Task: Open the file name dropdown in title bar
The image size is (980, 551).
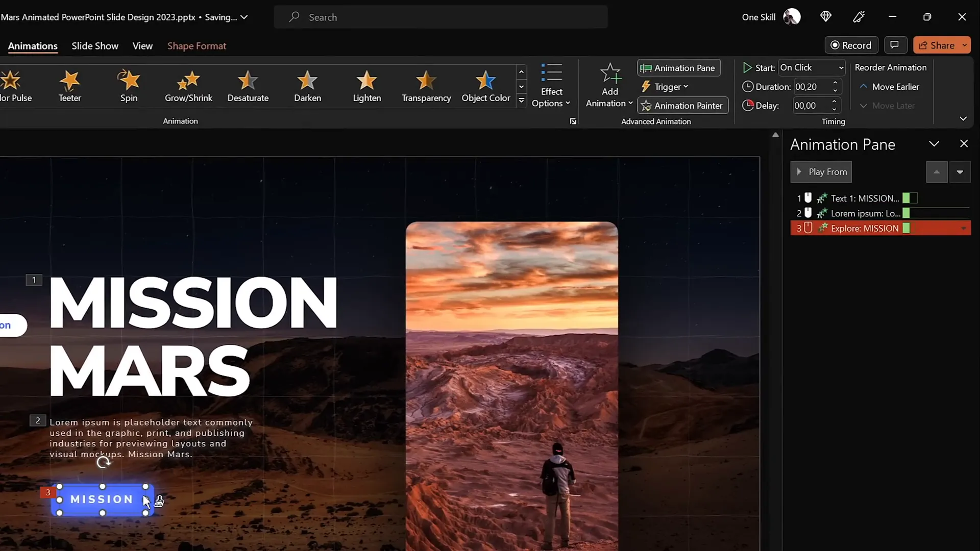Action: tap(244, 17)
